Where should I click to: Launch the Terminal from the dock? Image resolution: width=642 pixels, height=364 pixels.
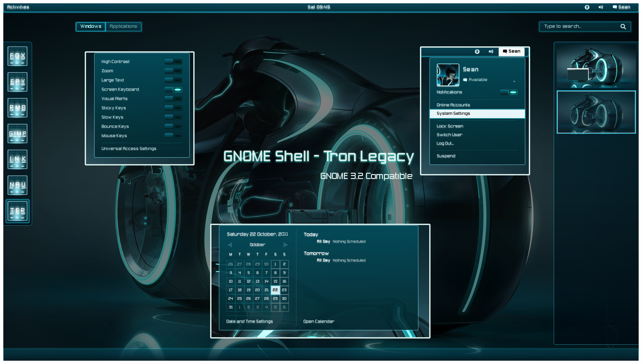click(x=17, y=211)
